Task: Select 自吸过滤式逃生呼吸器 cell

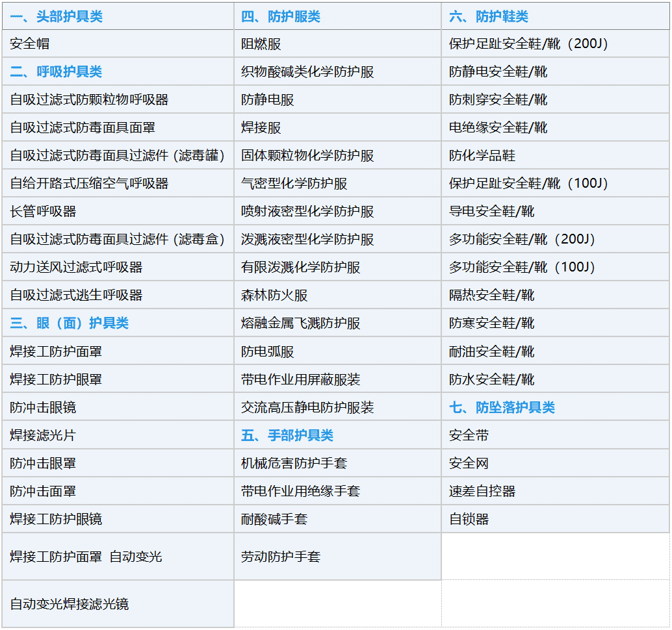Action: tap(118, 295)
